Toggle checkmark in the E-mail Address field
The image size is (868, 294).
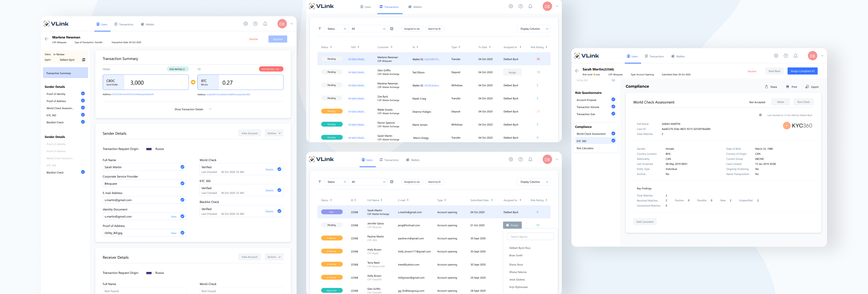[x=182, y=200]
